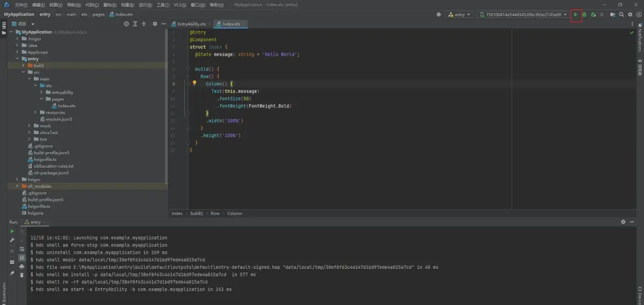Viewport: 644px width, 305px height.
Task: Select hvigorw file in project tree
Action: (32, 213)
